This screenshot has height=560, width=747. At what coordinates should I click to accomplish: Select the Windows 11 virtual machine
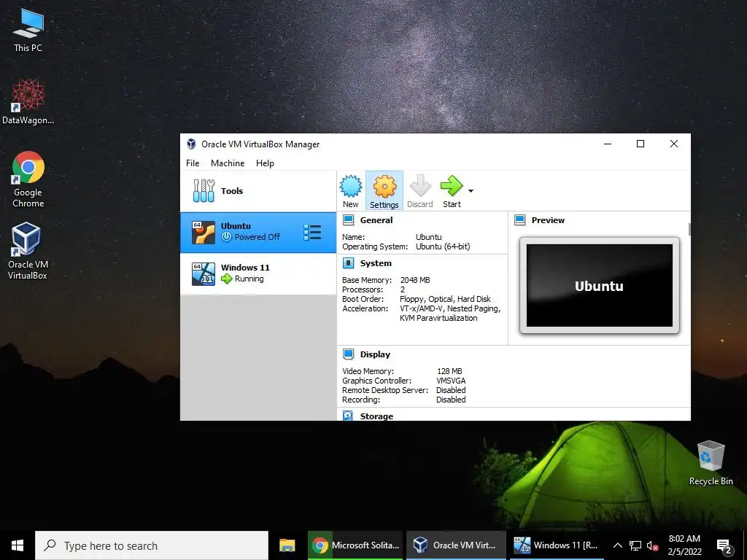coord(258,273)
